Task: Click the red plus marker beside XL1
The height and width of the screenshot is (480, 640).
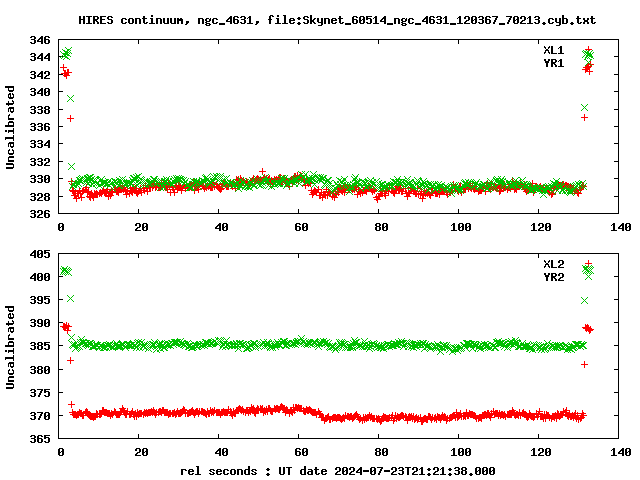Action: pyautogui.click(x=588, y=50)
